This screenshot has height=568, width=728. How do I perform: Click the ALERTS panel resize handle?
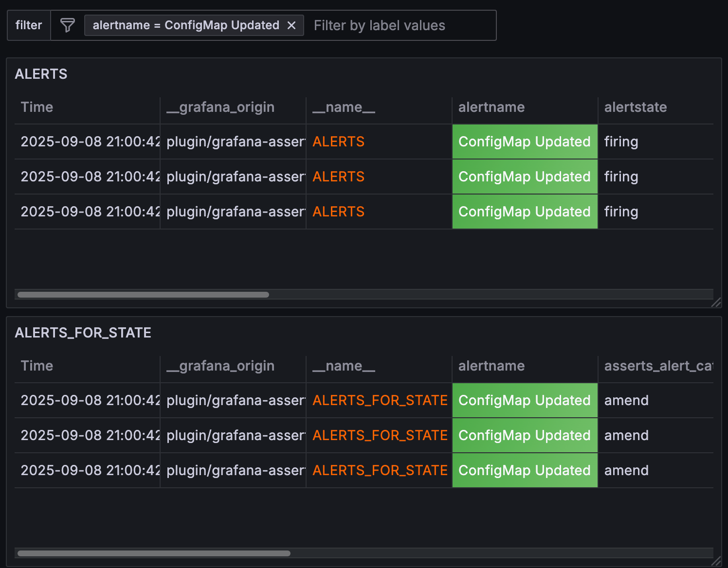pos(716,302)
